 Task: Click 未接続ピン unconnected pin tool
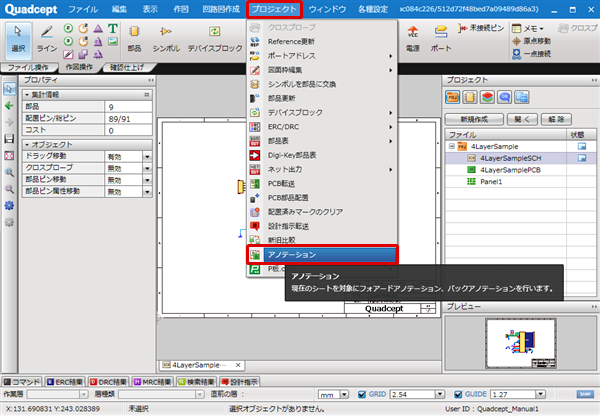(481, 28)
